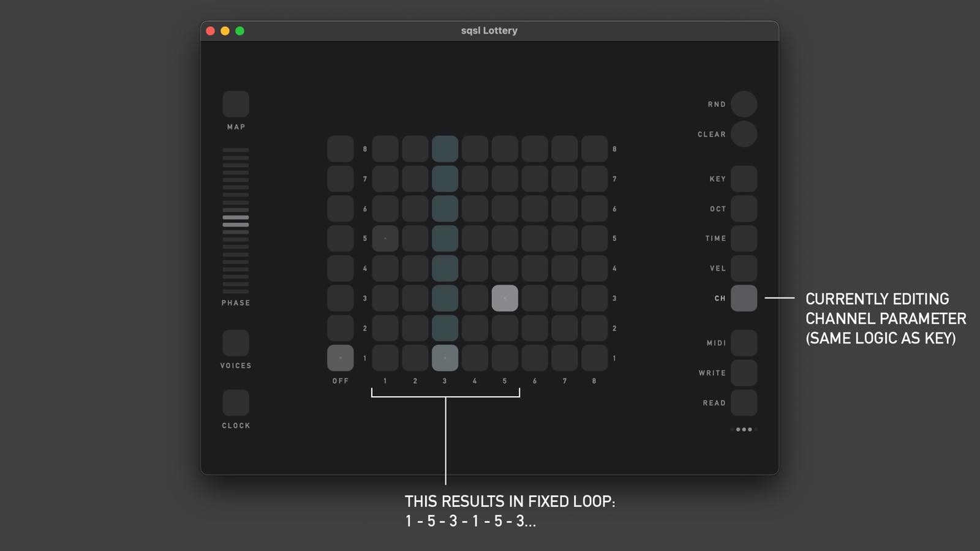Click the OFF column cell in row 8
The image size is (980, 551).
coord(341,149)
